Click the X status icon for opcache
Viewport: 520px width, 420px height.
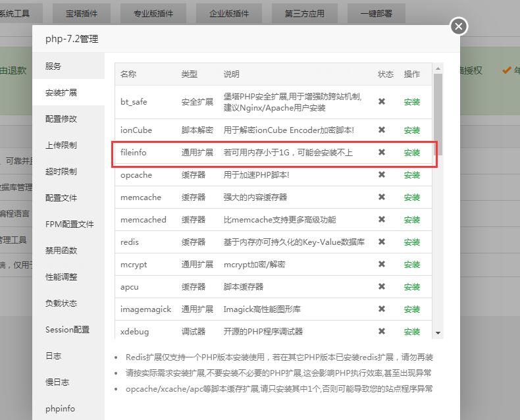[382, 175]
